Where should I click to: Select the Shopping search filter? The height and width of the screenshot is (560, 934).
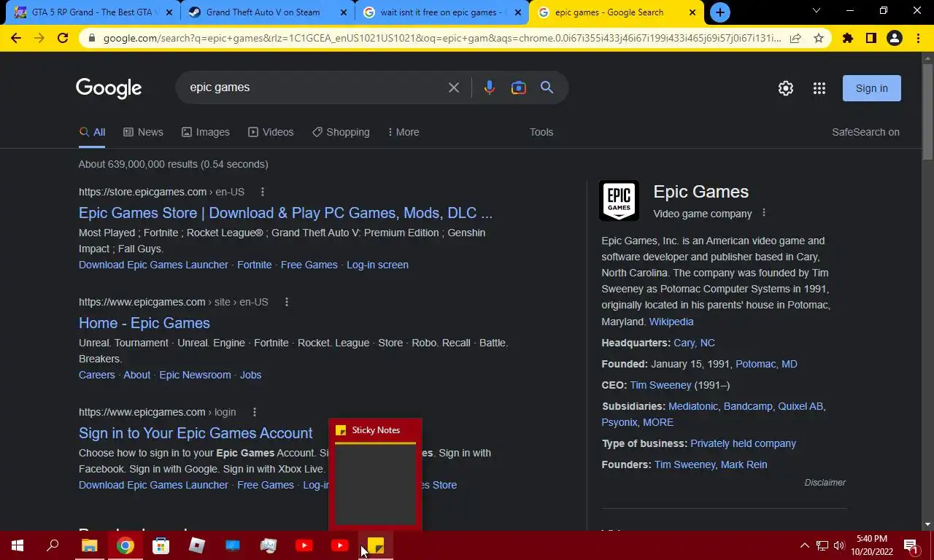(341, 132)
